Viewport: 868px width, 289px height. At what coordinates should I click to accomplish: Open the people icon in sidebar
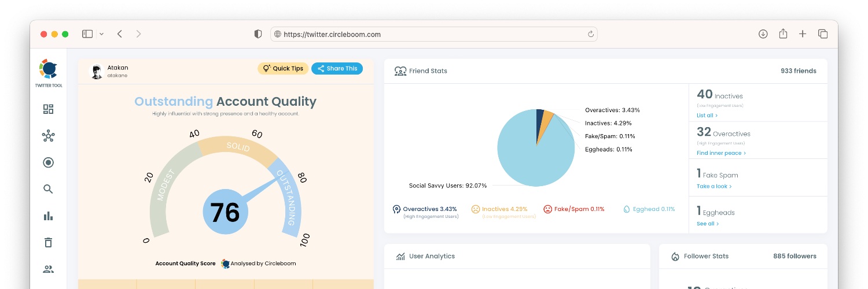coord(49,269)
